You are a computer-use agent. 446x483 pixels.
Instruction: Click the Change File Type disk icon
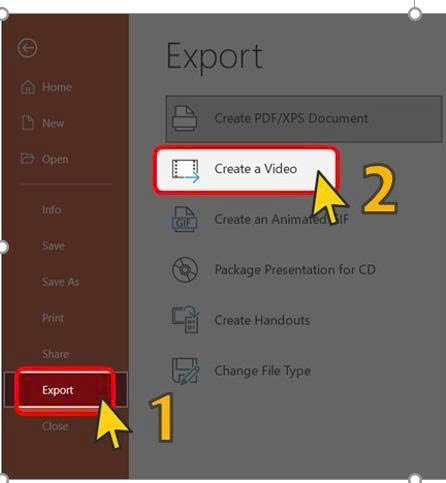click(186, 371)
